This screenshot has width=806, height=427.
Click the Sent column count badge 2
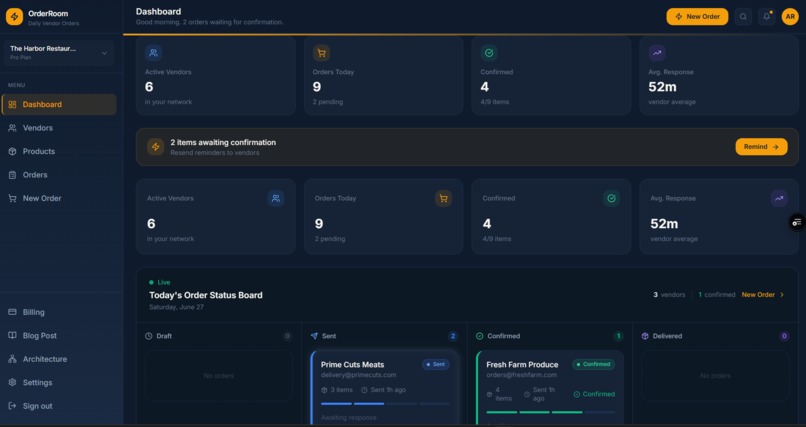click(453, 336)
